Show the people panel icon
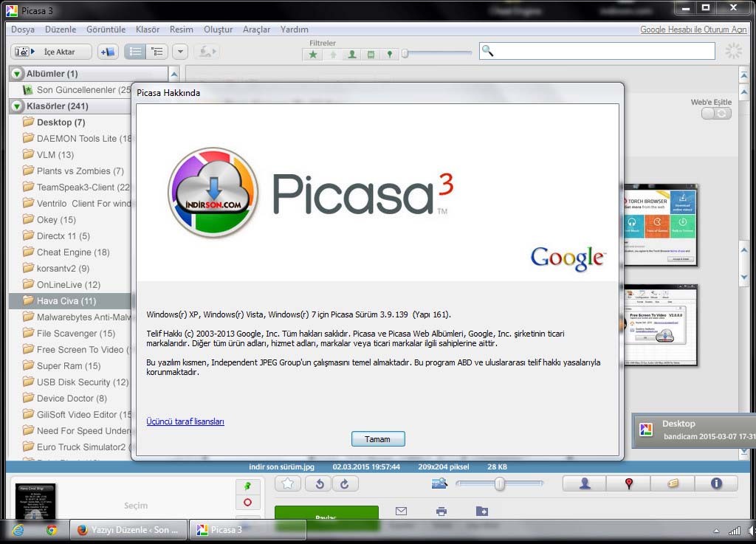This screenshot has width=756, height=544. (x=585, y=483)
